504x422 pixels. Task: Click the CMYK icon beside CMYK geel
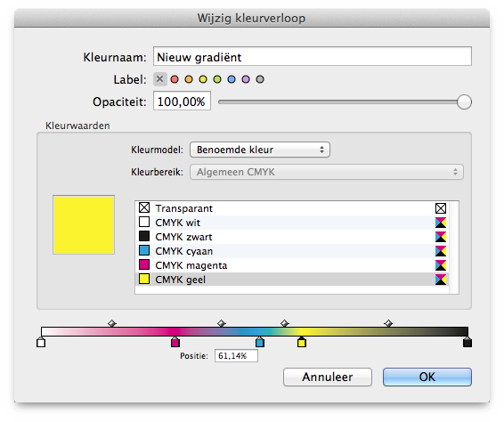pyautogui.click(x=441, y=280)
